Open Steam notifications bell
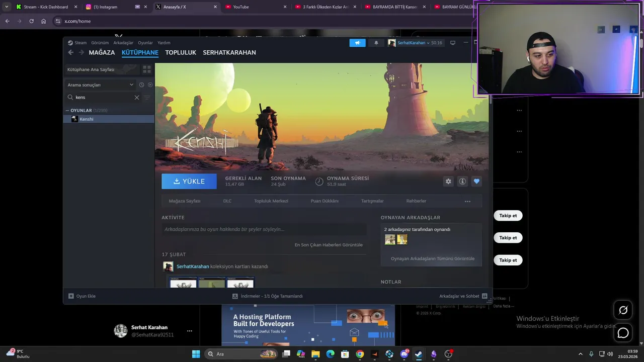 tap(376, 43)
